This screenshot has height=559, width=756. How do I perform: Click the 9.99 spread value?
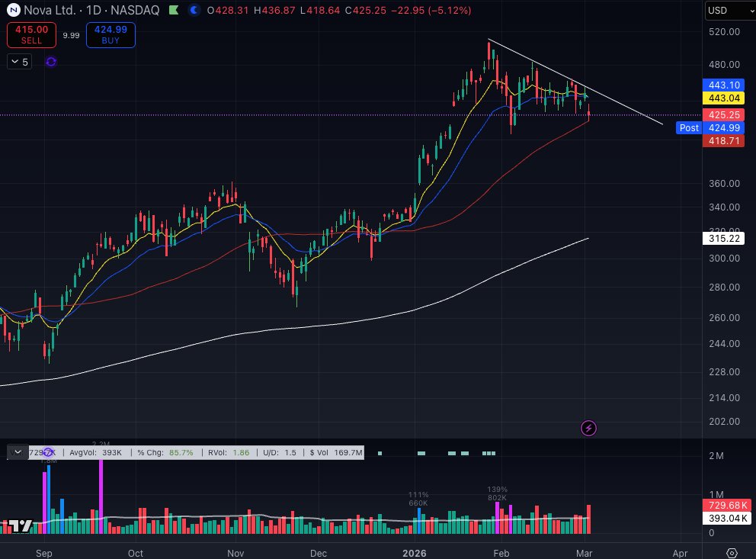tap(71, 35)
